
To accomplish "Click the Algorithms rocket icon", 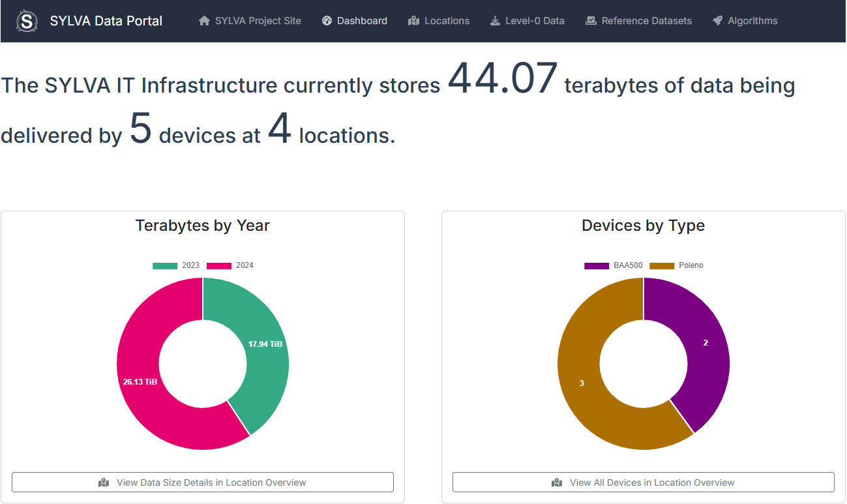I will (x=717, y=21).
